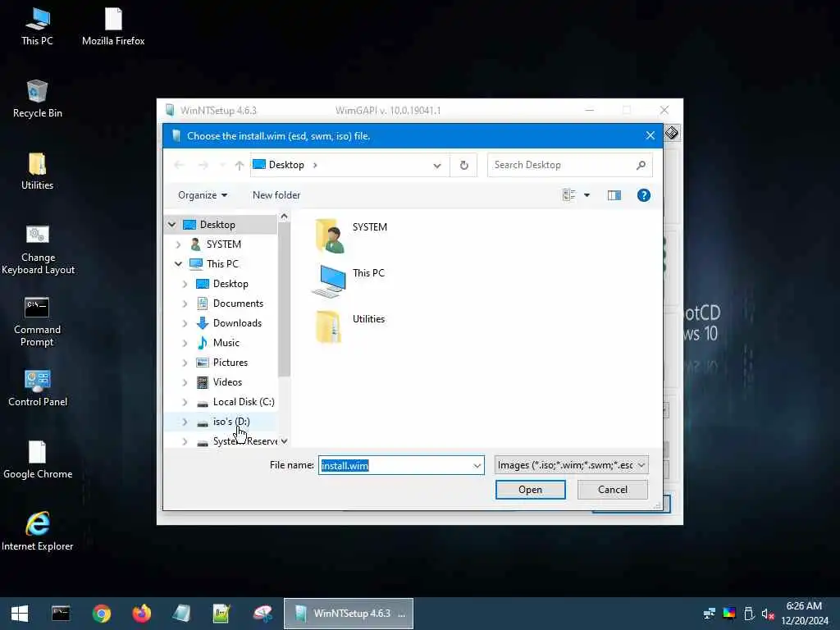
Task: Click the Open button
Action: click(531, 491)
